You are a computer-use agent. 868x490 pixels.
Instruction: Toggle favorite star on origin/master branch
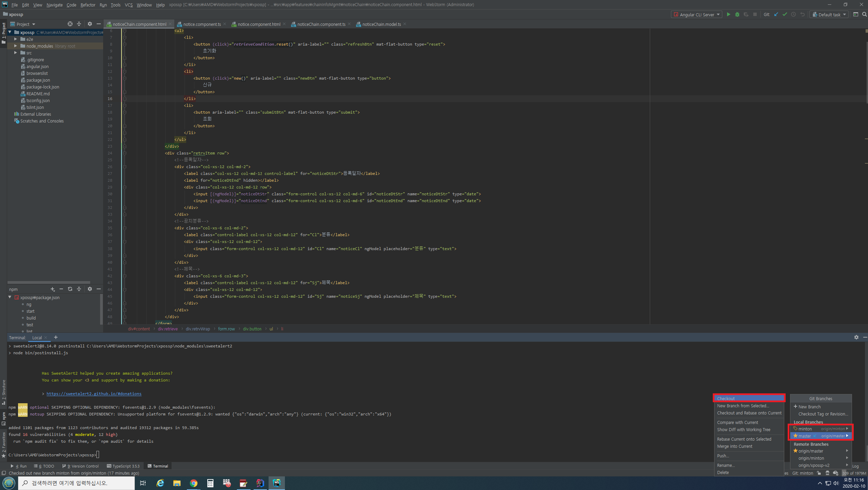[795, 451]
